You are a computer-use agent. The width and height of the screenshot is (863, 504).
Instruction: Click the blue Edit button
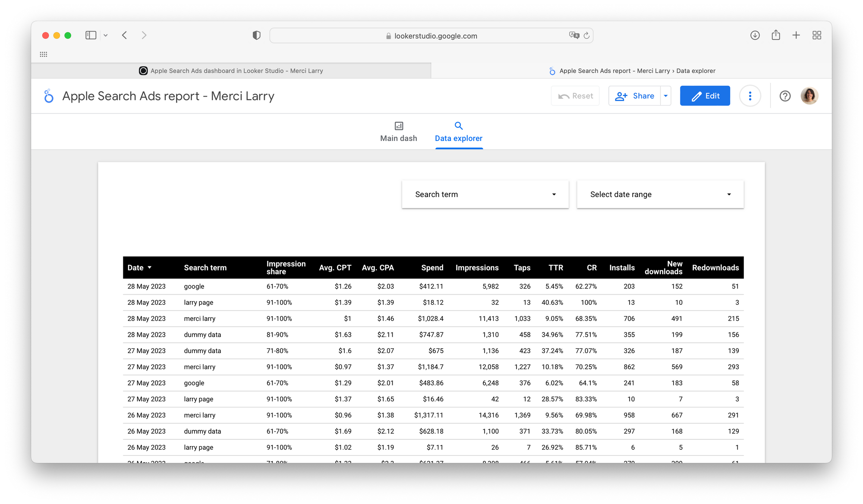point(705,96)
